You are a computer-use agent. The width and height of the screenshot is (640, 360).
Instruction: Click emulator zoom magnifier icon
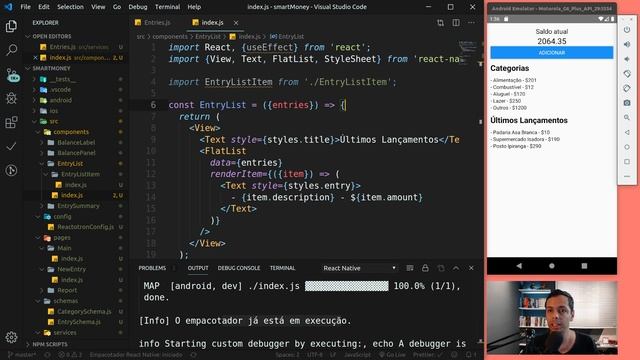point(627,118)
